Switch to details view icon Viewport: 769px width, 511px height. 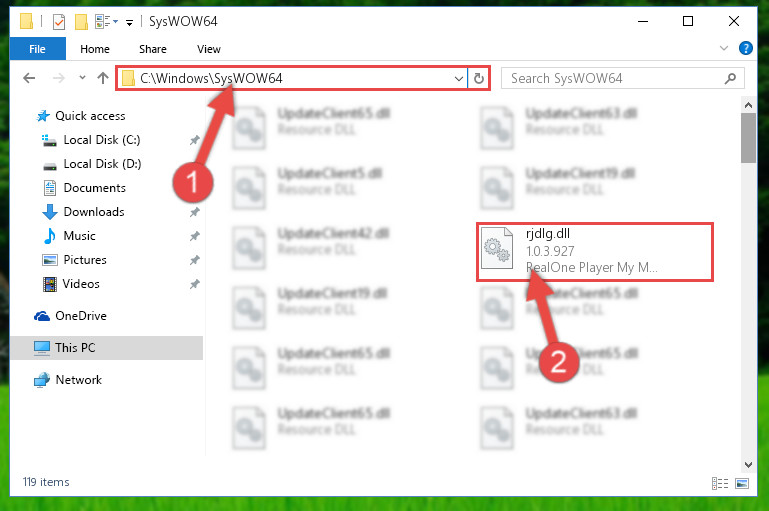pyautogui.click(x=719, y=484)
